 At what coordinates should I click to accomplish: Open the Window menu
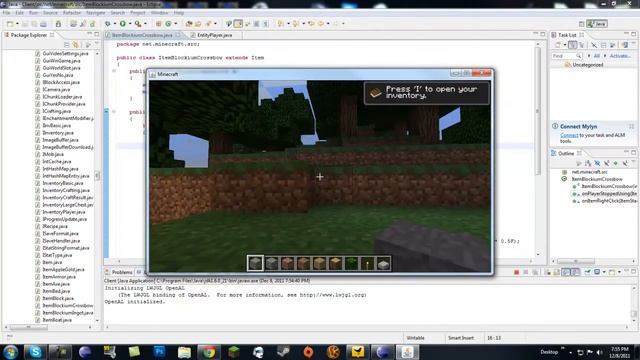(x=159, y=13)
